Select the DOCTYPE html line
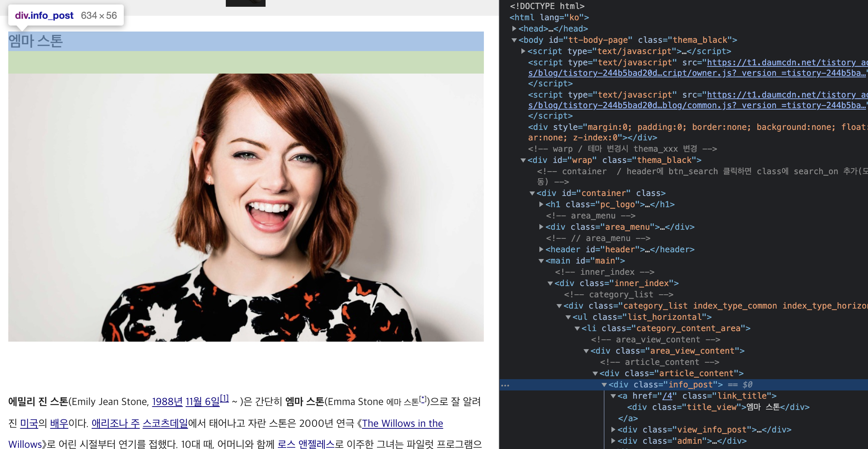 [547, 6]
